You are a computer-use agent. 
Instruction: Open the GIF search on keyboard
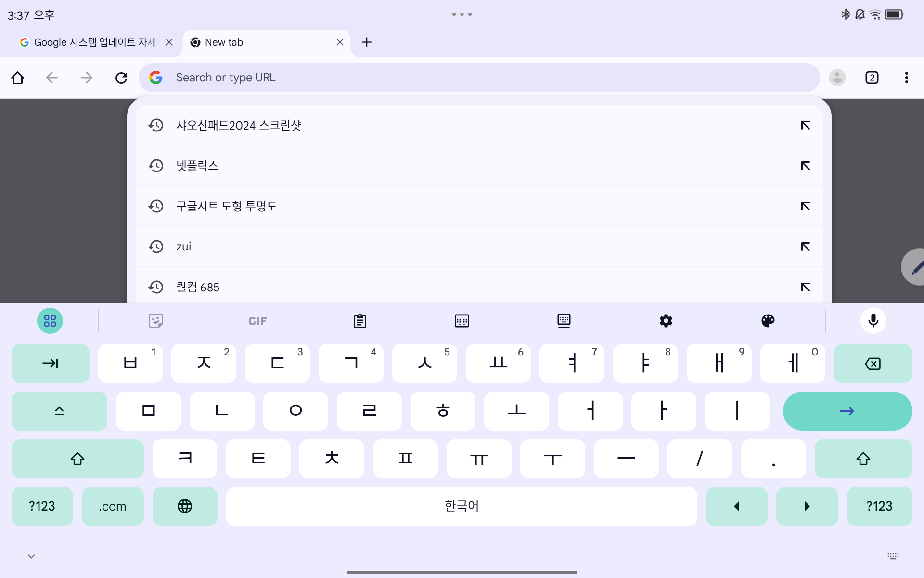coord(258,321)
